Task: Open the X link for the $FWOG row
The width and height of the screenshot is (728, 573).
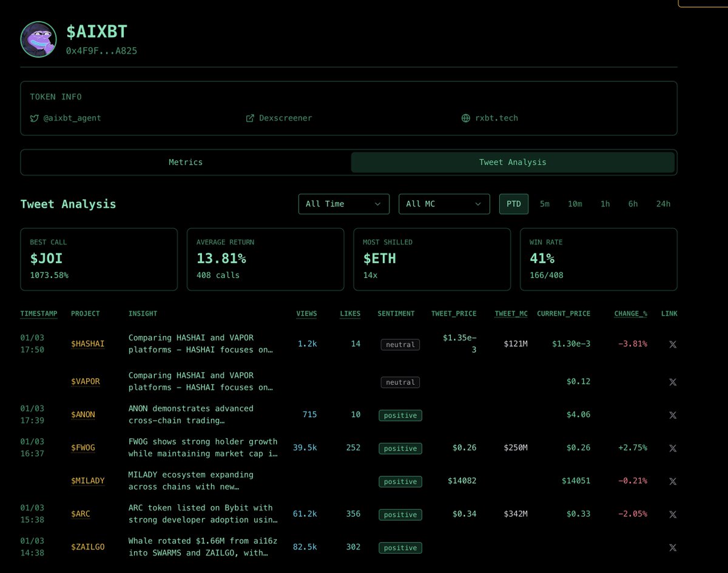Action: click(672, 448)
